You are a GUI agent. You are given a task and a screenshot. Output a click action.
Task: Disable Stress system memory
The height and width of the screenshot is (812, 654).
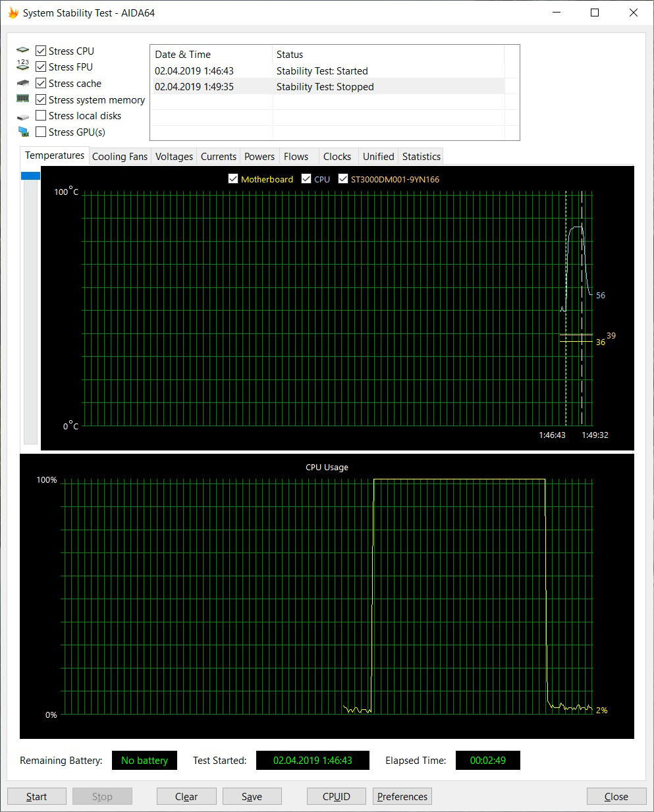pyautogui.click(x=41, y=99)
